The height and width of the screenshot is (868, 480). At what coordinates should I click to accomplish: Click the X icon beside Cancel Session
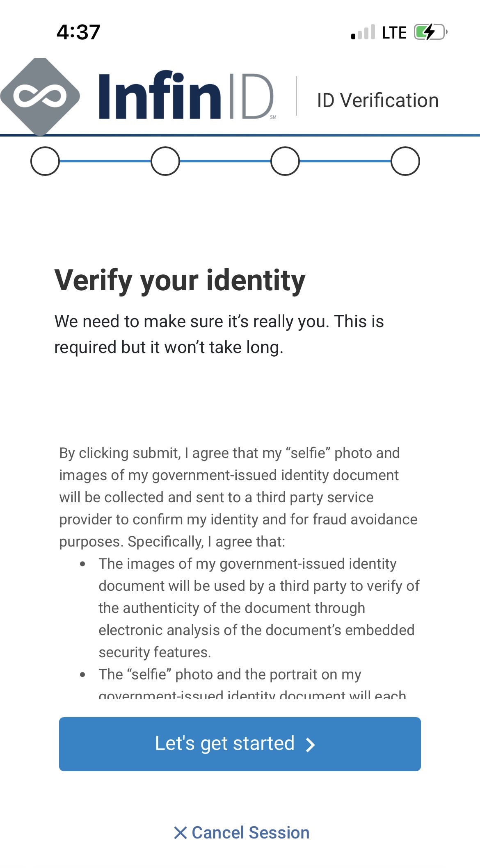(x=180, y=833)
